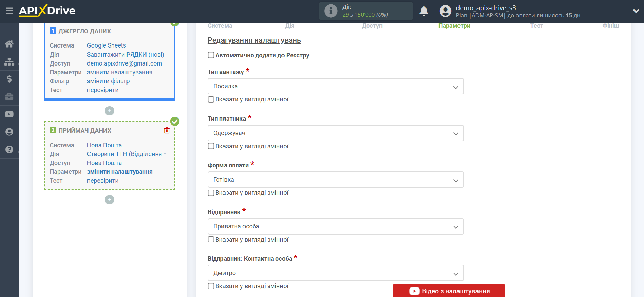Go to the Доступ step tab
The width and height of the screenshot is (644, 297).
[372, 26]
